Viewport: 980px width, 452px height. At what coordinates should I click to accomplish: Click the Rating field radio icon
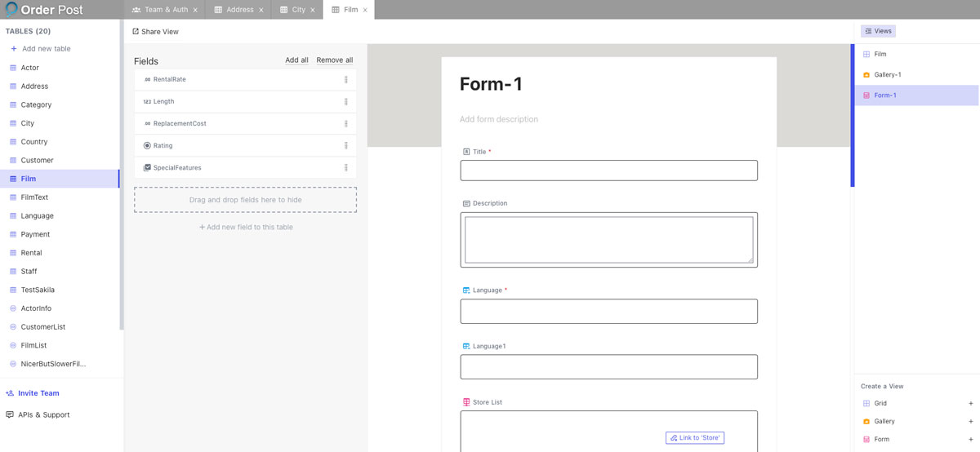coord(147,146)
